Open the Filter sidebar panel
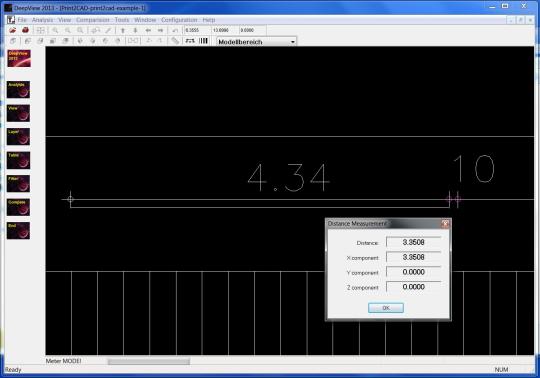The image size is (540, 378). point(18,183)
